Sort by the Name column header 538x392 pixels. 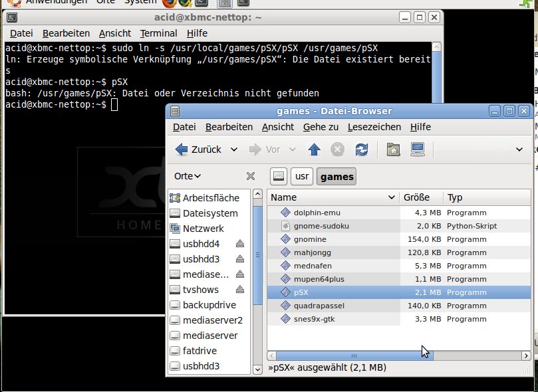(x=333, y=197)
